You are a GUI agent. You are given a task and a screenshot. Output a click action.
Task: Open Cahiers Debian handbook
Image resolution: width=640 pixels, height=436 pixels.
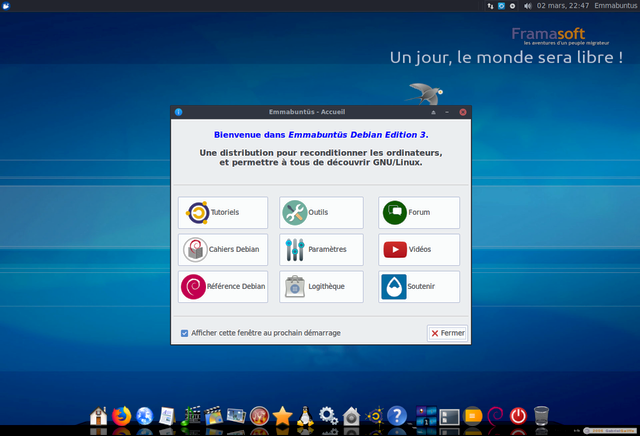coord(223,249)
